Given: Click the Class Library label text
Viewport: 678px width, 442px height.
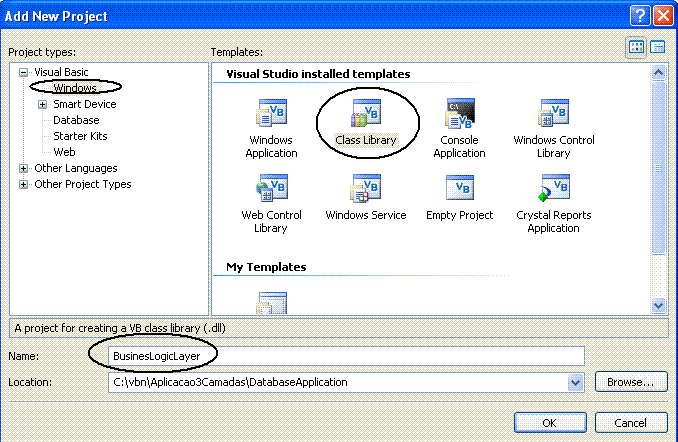Looking at the screenshot, I should click(x=366, y=140).
